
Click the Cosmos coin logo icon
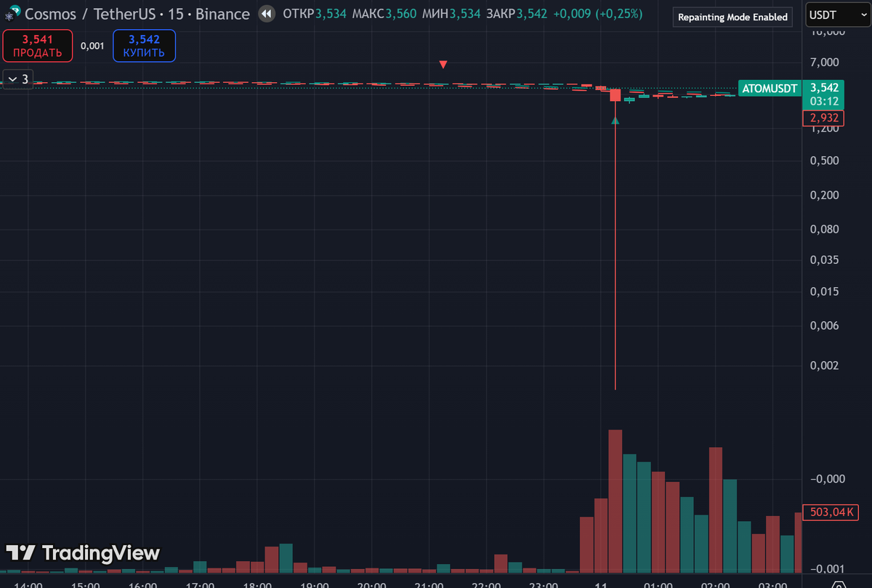pyautogui.click(x=12, y=14)
